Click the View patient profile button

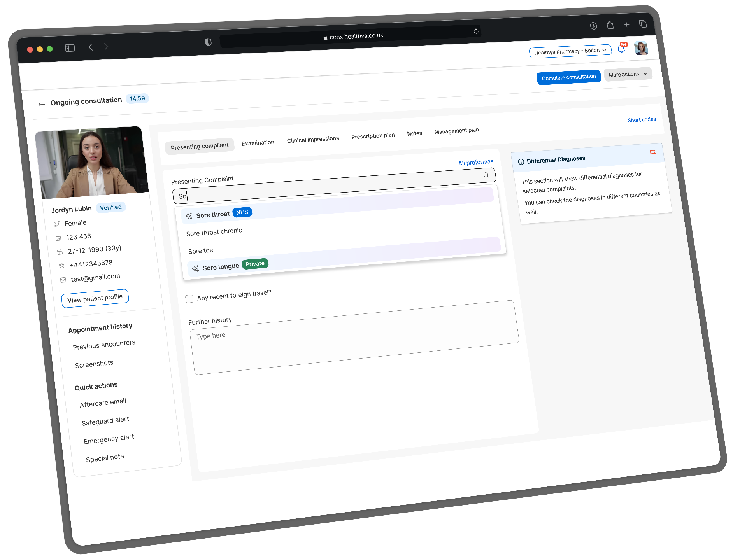(x=95, y=298)
